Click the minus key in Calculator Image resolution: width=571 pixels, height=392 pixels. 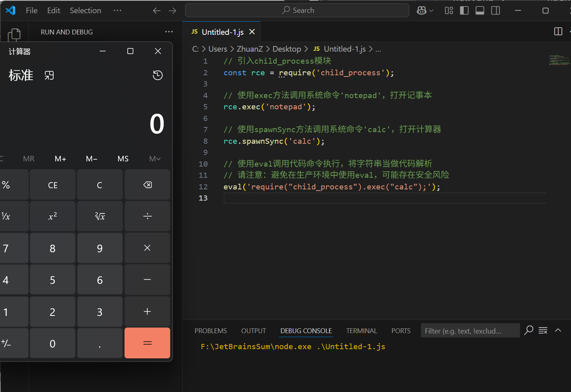tap(147, 280)
